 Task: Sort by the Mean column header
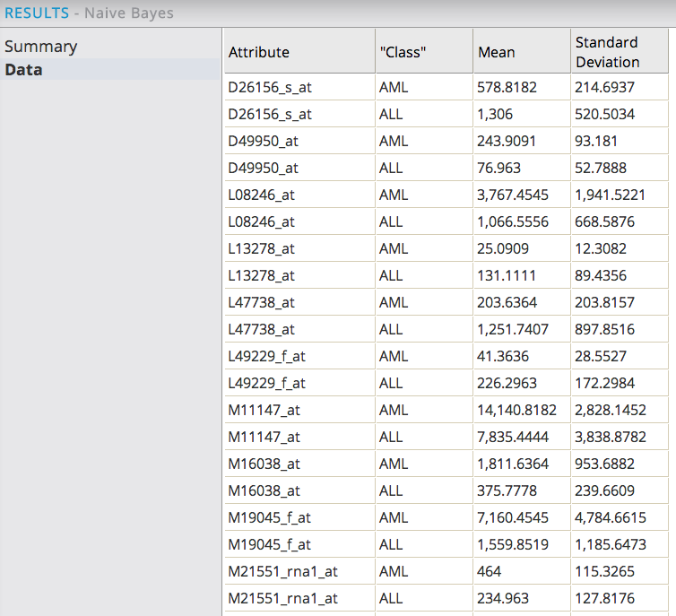click(497, 52)
